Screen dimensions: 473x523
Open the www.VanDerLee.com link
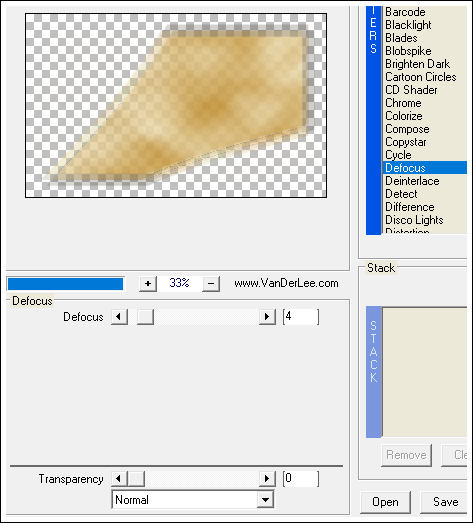coord(286,283)
